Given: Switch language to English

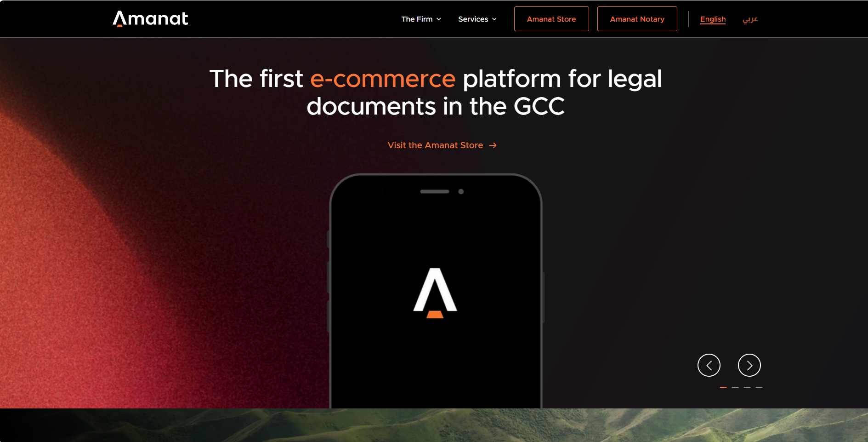Looking at the screenshot, I should click(x=713, y=19).
